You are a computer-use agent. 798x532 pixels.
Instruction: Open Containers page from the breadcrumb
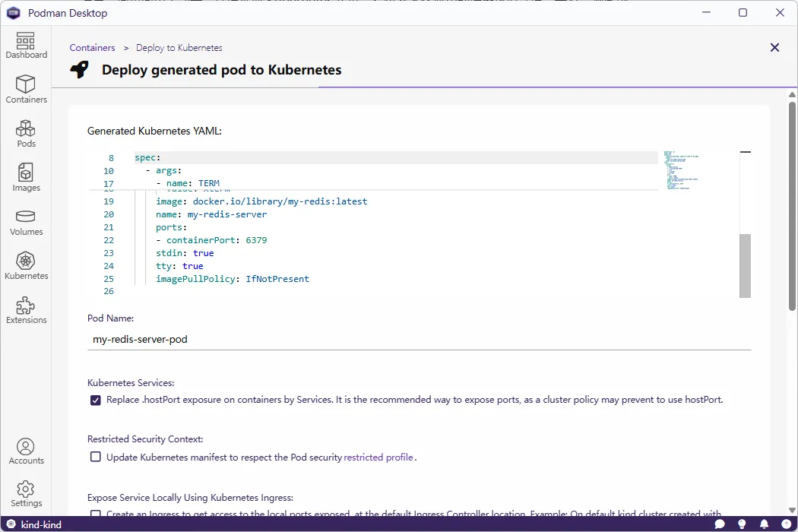click(92, 47)
